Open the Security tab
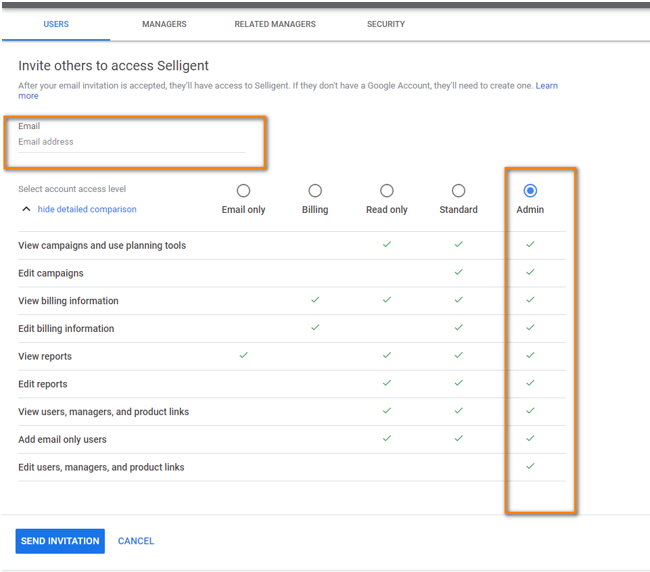Viewport: 650px width, 572px height. coord(385,24)
